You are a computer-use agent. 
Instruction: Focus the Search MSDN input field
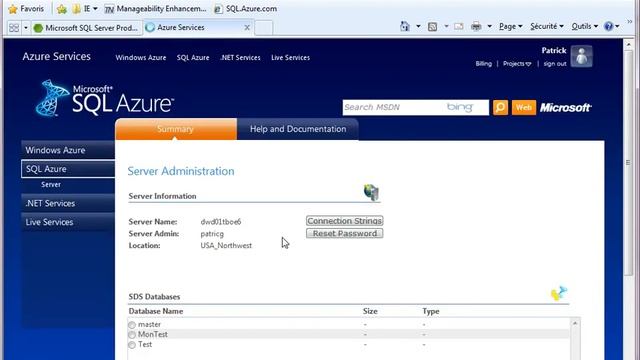pos(415,107)
